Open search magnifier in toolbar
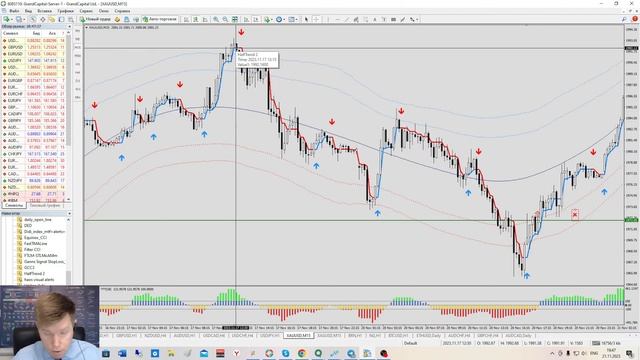The width and height of the screenshot is (640, 360). 624,19
